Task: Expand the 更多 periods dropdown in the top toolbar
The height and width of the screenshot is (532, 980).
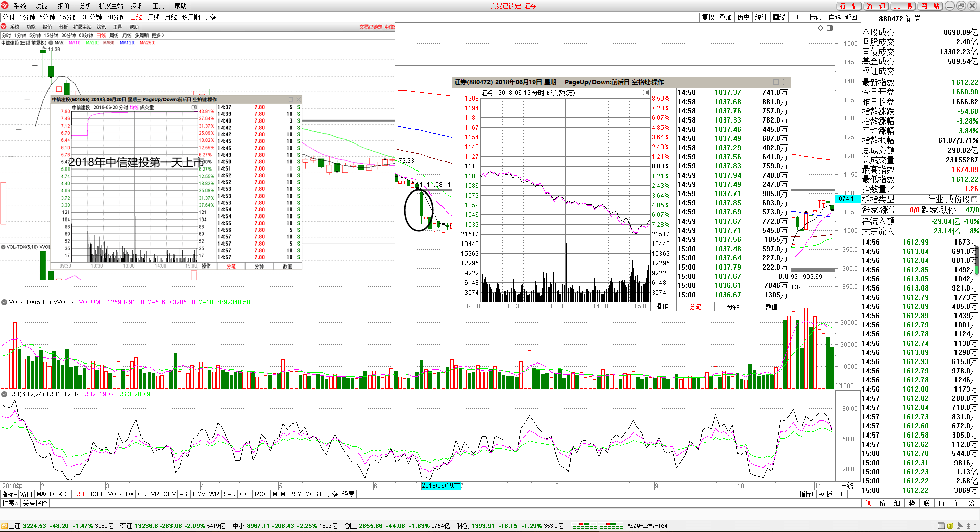Action: point(212,17)
